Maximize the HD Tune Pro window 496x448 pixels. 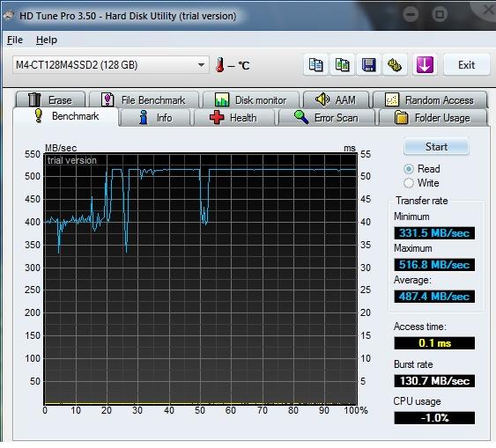pos(440,14)
